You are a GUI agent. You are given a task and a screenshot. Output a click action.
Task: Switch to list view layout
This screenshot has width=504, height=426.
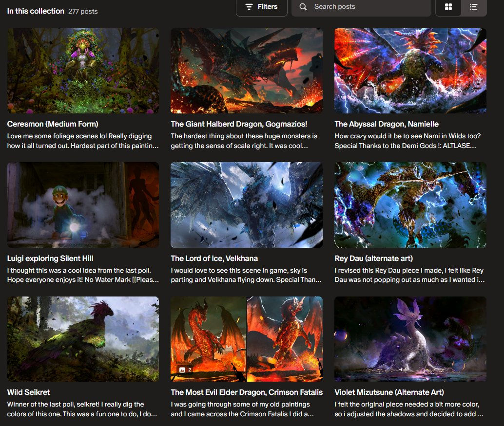(x=473, y=7)
